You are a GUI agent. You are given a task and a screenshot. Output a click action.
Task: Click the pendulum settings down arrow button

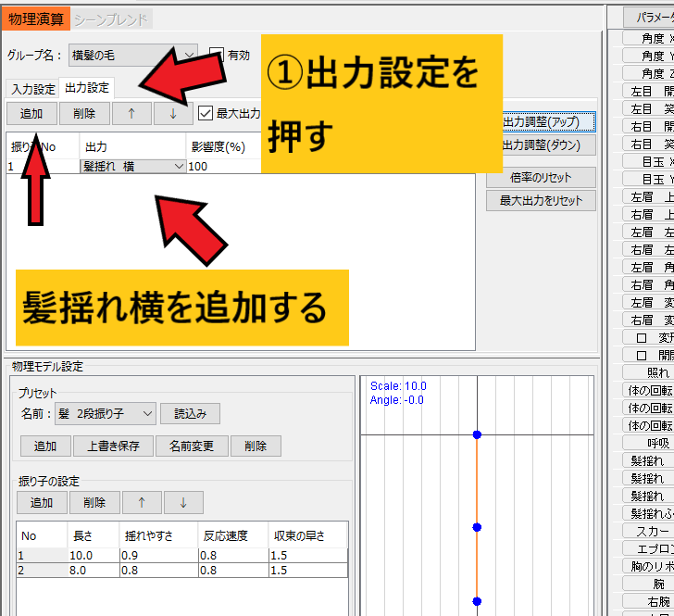click(x=184, y=503)
